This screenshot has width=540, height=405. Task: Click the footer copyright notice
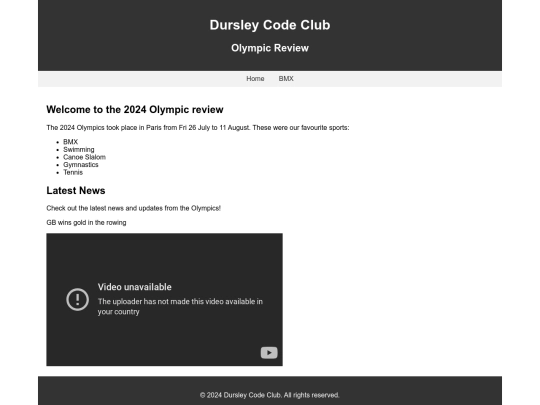[270, 395]
